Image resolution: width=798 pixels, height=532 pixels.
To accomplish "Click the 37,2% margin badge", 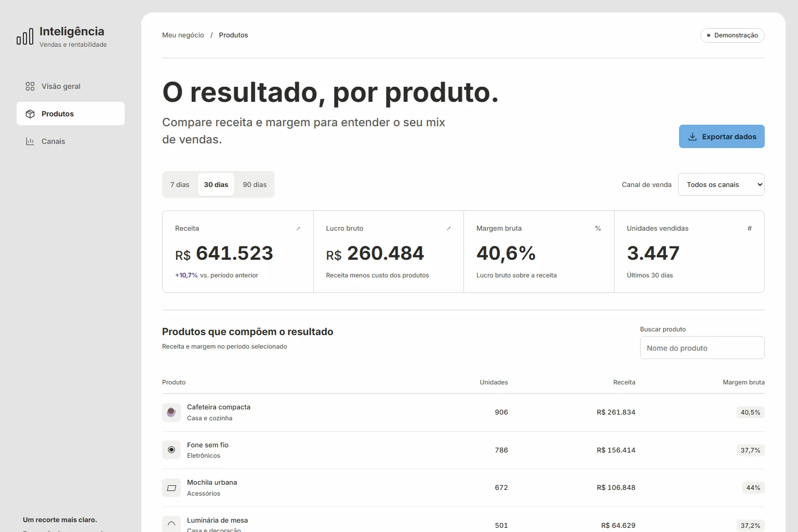I will [750, 526].
